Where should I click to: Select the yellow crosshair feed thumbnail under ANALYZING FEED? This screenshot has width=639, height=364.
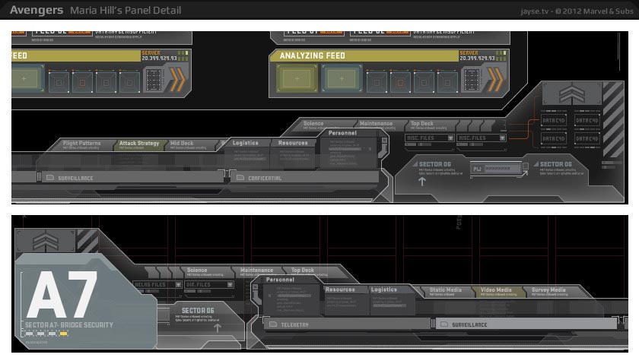[x=297, y=78]
